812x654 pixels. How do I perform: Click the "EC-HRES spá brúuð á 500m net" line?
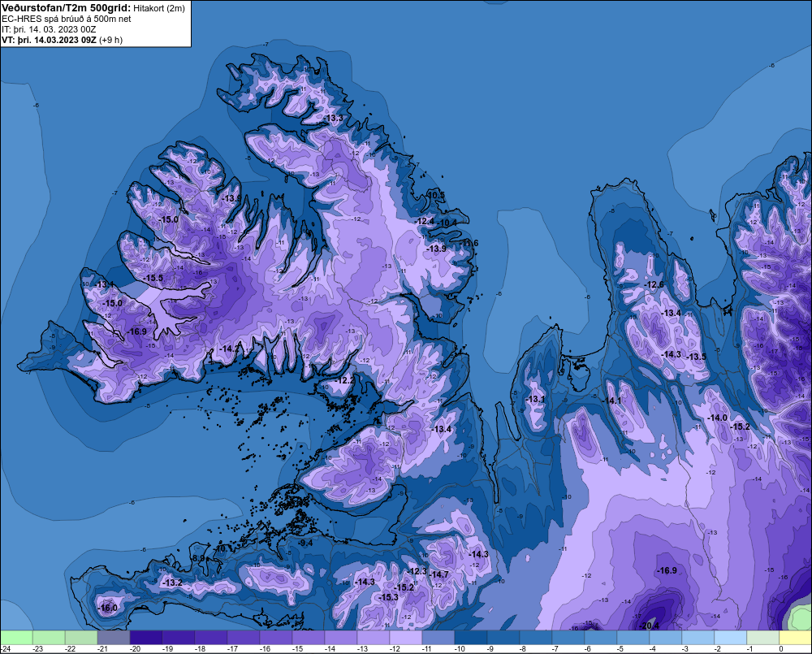coord(67,19)
